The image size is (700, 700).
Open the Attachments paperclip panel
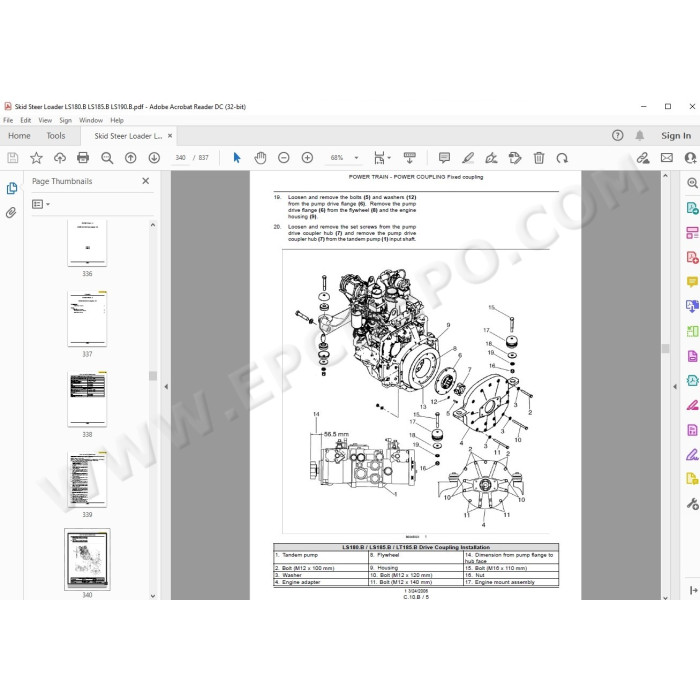pos(11,212)
